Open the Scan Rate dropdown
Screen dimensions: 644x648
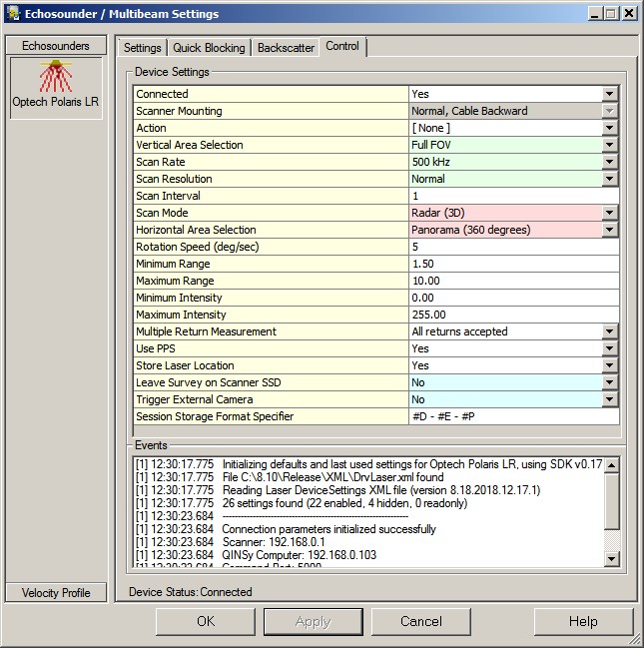(x=609, y=162)
